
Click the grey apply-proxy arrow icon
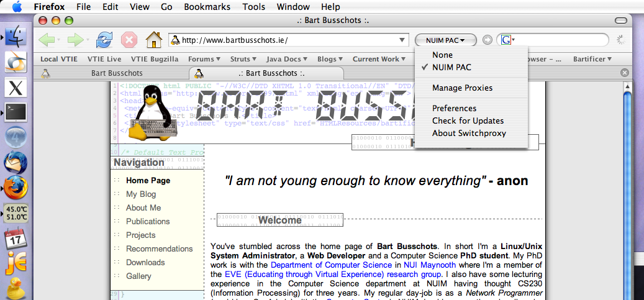[487, 40]
